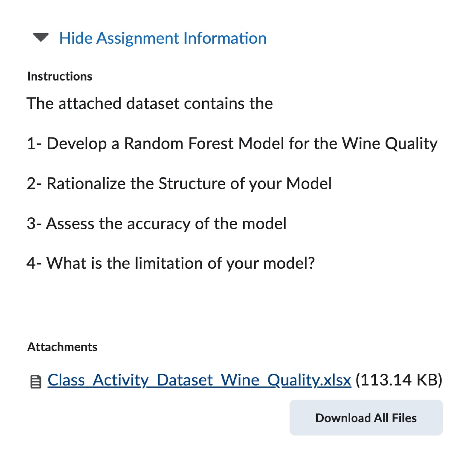Click the '2-' list number marker
This screenshot has width=475, height=476.
coord(34,183)
